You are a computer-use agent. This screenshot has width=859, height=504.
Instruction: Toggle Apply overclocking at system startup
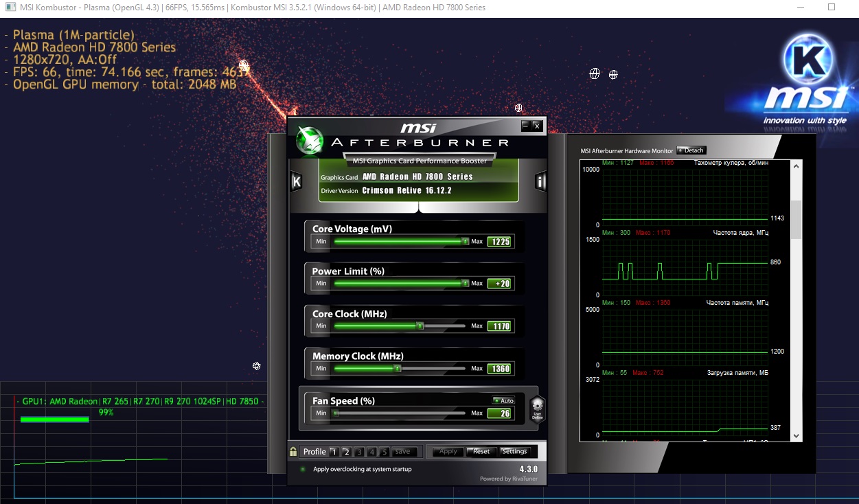[303, 469]
